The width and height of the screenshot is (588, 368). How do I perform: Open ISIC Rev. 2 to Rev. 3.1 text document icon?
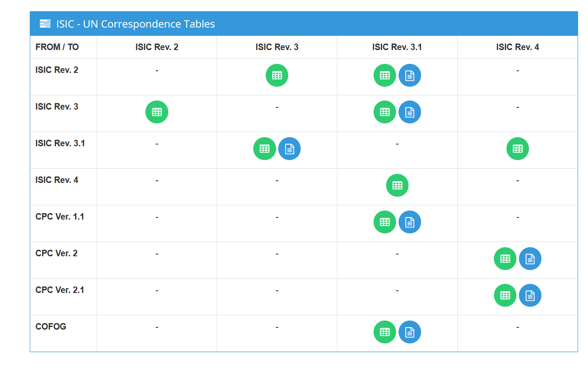(410, 75)
